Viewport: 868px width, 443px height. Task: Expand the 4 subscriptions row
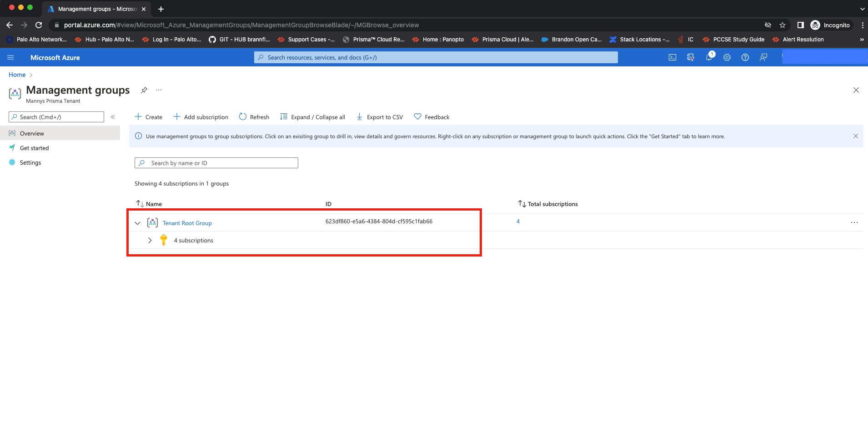[x=150, y=240]
